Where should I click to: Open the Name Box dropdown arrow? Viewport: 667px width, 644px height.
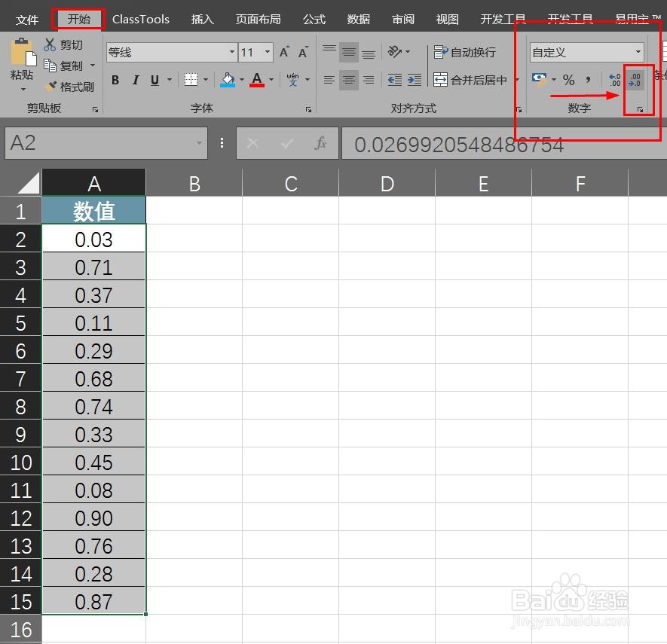coord(199,143)
